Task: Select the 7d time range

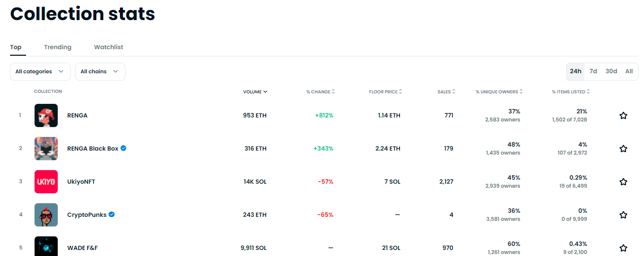Action: (593, 71)
